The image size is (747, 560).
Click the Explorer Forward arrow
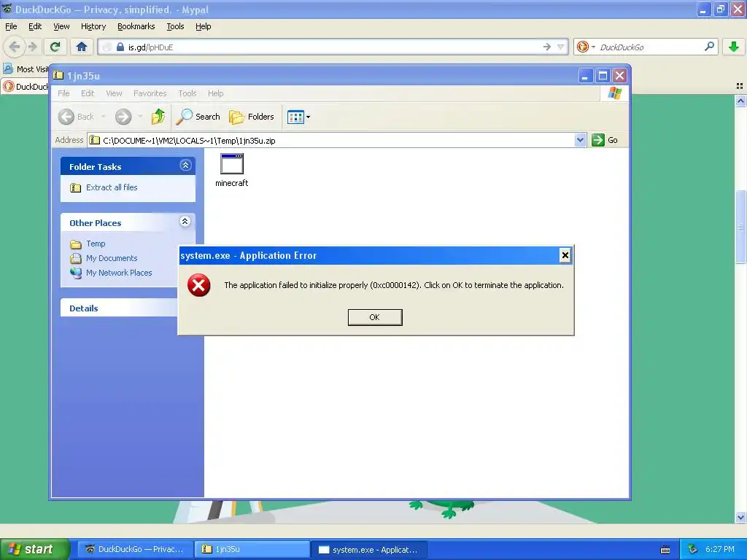tap(123, 117)
